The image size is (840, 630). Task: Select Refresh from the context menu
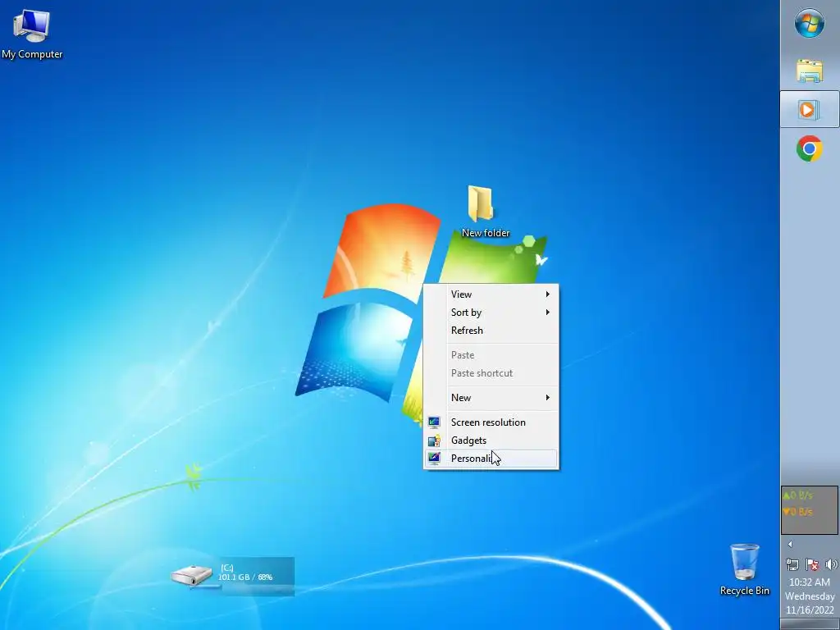pyautogui.click(x=491, y=331)
